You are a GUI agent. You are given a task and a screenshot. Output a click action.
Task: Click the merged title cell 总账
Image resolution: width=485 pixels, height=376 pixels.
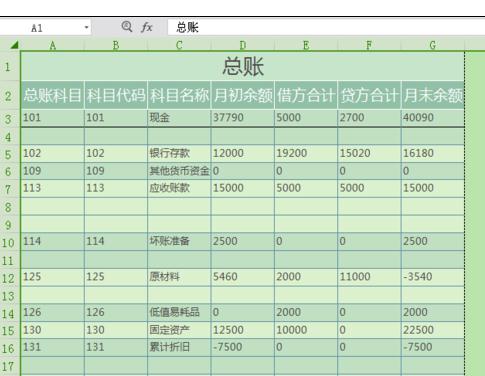coord(243,66)
